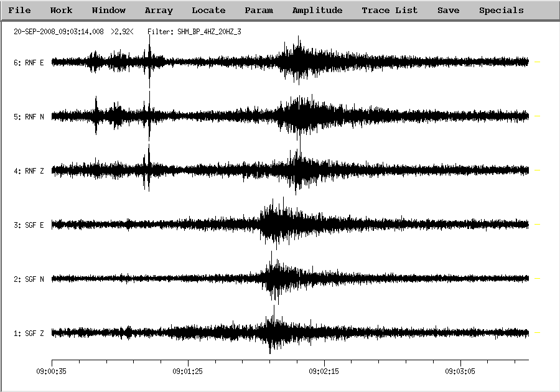Image resolution: width=560 pixels, height=392 pixels.
Task: Select trace label 5: RNF N
Action: (x=29, y=116)
